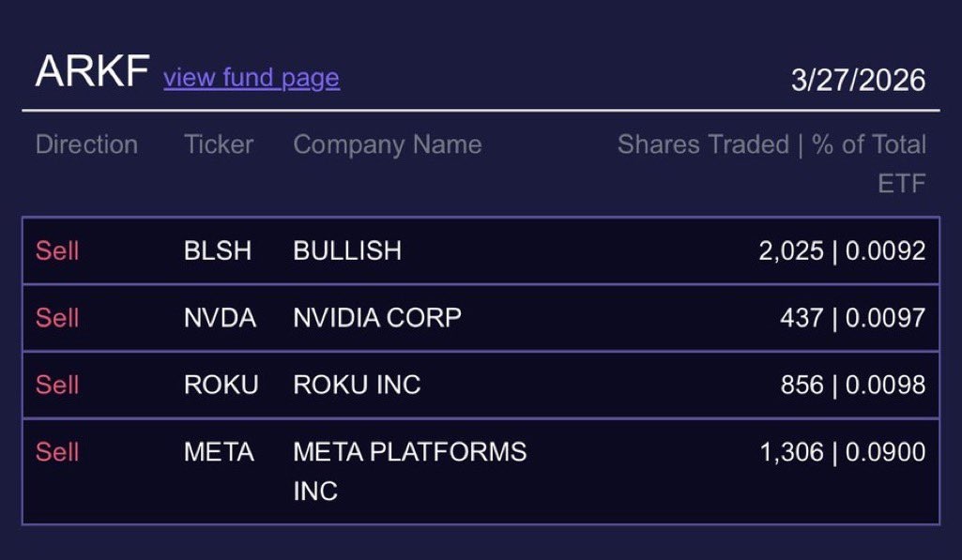Image resolution: width=962 pixels, height=560 pixels.
Task: Click the ROKU INC company name
Action: (x=357, y=385)
